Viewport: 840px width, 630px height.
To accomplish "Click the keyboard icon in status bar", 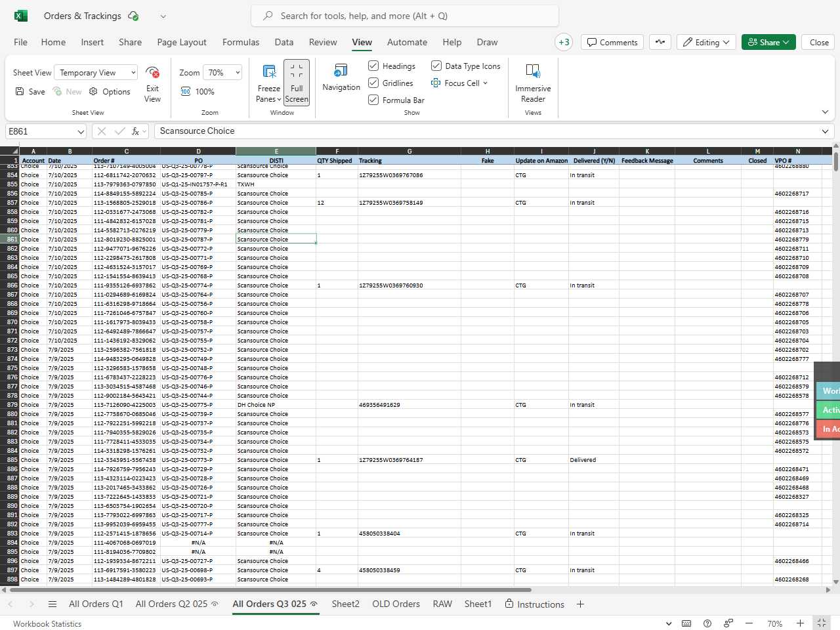I will [x=686, y=623].
